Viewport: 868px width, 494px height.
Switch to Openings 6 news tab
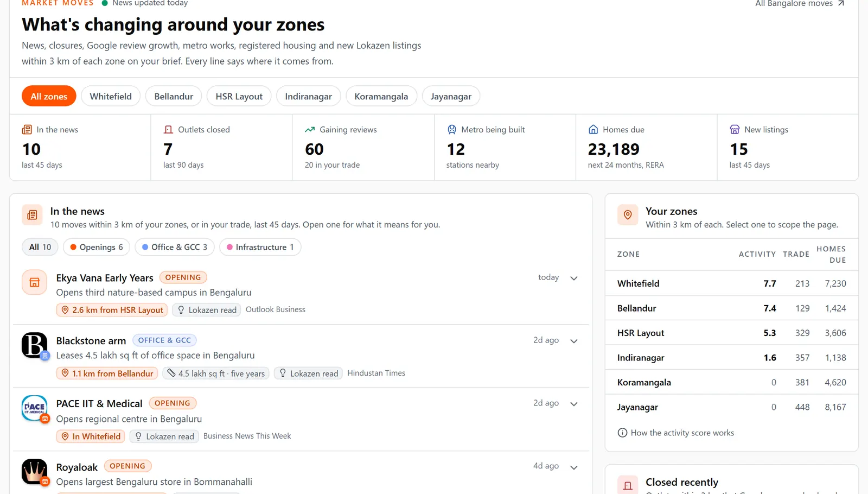(x=97, y=247)
